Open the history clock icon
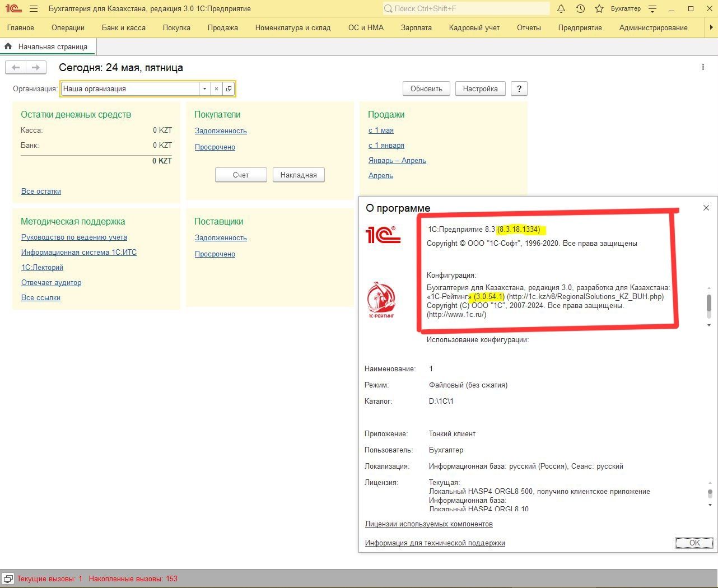 tap(580, 8)
